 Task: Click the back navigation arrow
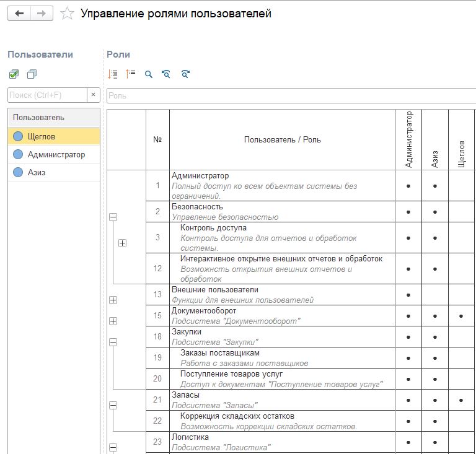[19, 14]
